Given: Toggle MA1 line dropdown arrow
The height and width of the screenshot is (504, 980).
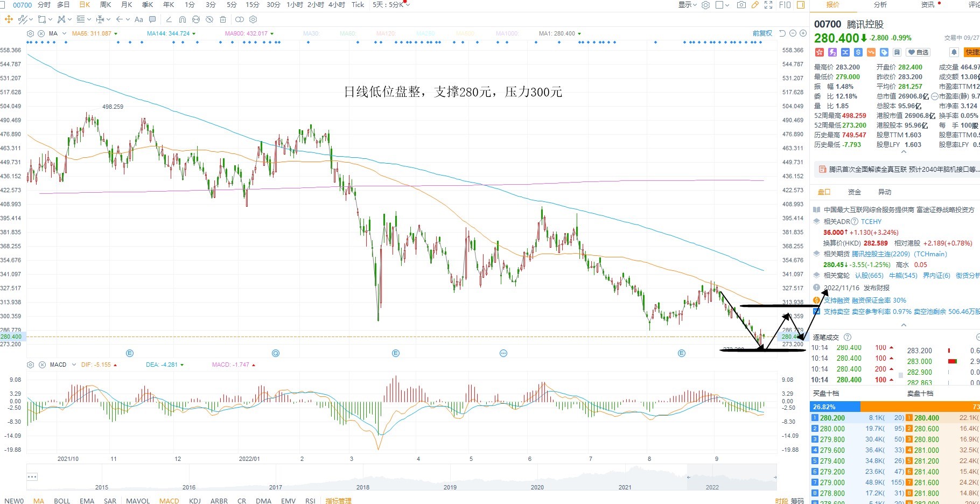Looking at the screenshot, I should tap(579, 33).
